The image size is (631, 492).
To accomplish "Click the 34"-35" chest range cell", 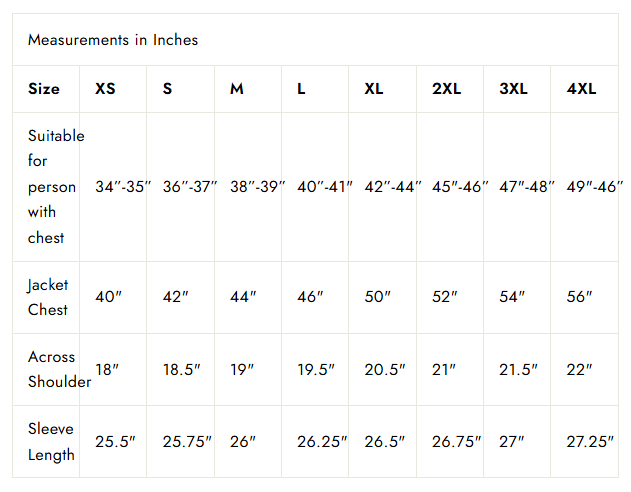I will click(123, 187).
